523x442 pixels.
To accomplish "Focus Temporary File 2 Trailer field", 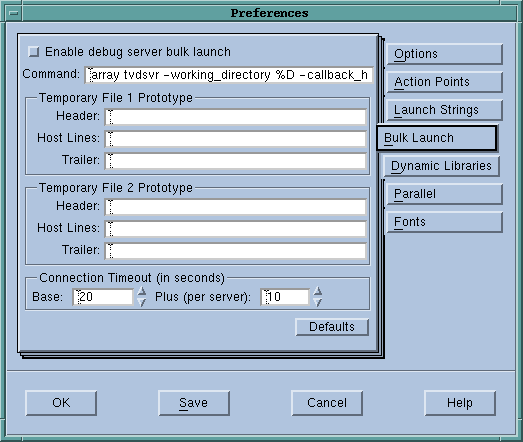I will pyautogui.click(x=236, y=251).
